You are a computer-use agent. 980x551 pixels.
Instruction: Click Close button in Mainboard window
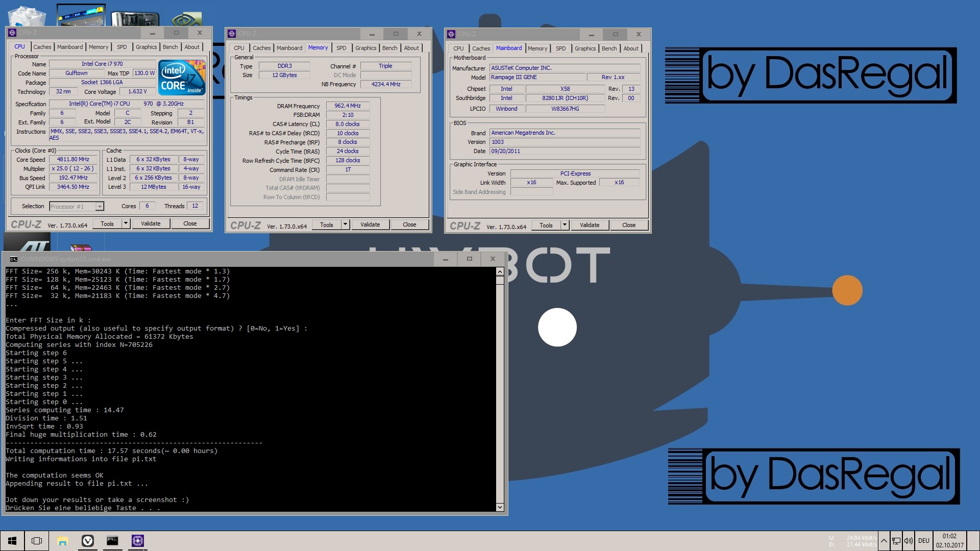[x=629, y=225]
